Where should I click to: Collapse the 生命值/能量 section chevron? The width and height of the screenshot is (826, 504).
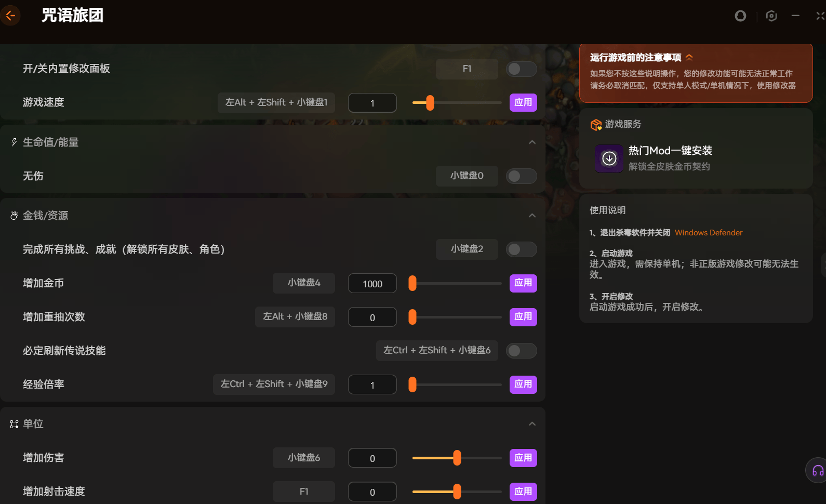(532, 142)
